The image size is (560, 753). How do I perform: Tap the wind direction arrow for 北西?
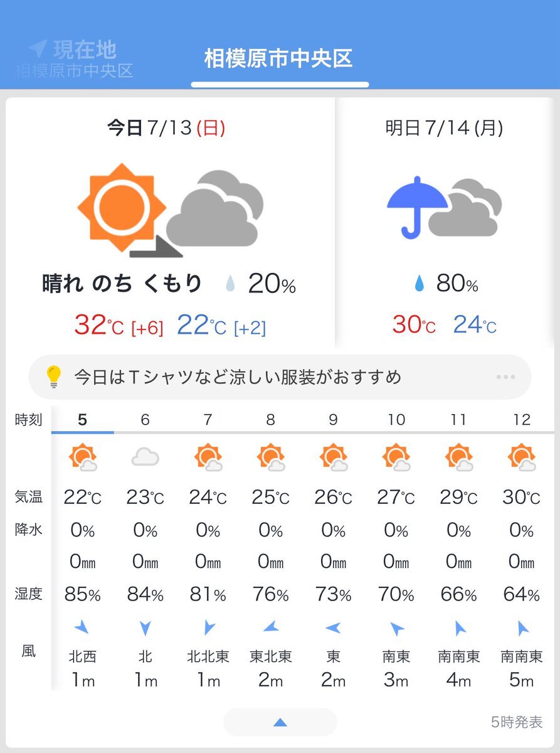click(82, 626)
